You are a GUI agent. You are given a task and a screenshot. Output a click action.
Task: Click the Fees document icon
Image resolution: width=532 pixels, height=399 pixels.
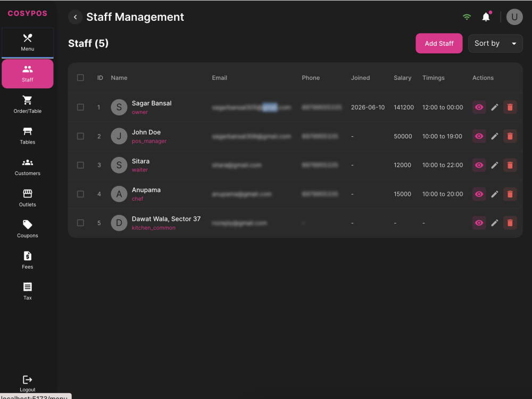pos(28,256)
